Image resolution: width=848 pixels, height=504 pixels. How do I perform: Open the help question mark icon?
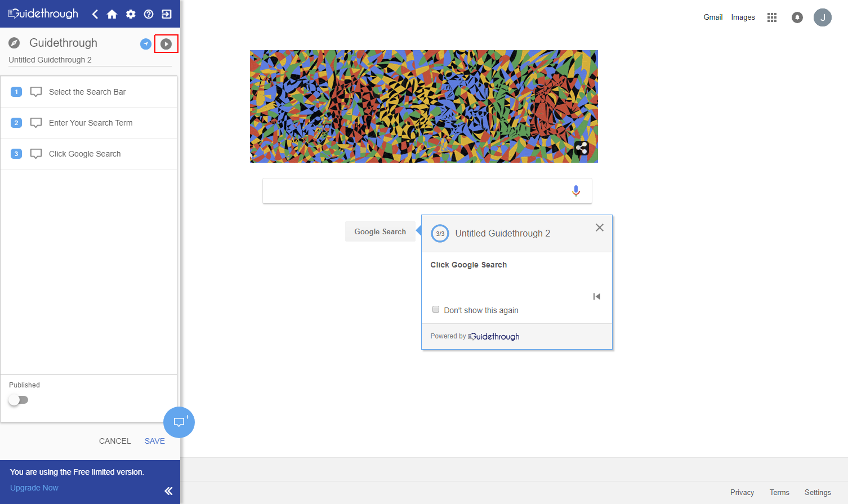[149, 14]
